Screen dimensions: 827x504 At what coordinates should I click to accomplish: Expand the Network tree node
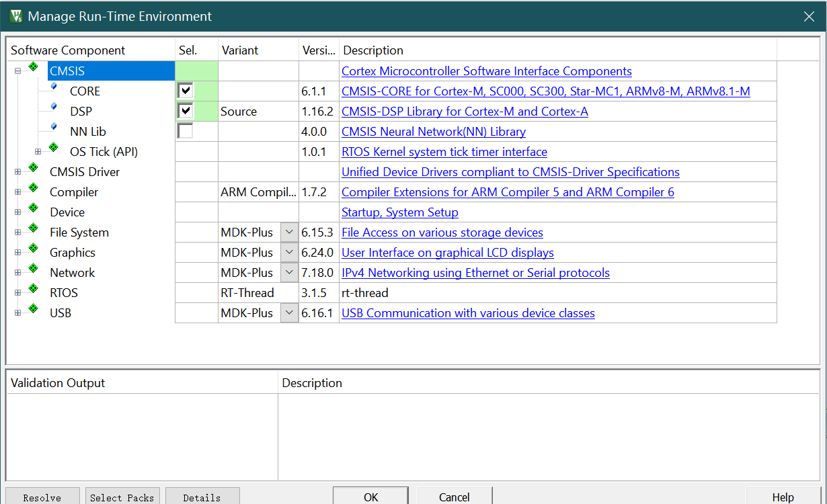(17, 273)
